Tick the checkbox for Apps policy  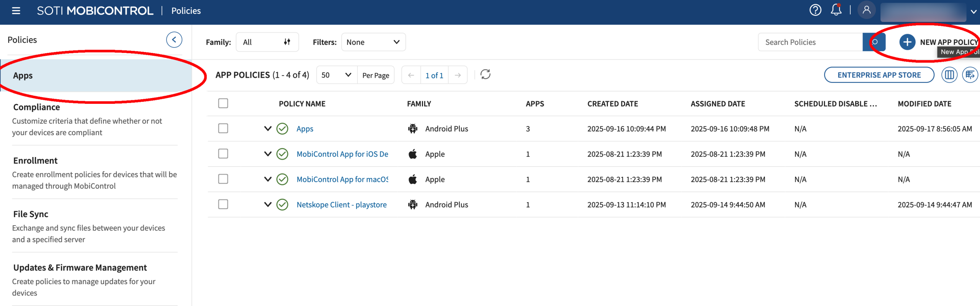point(223,128)
